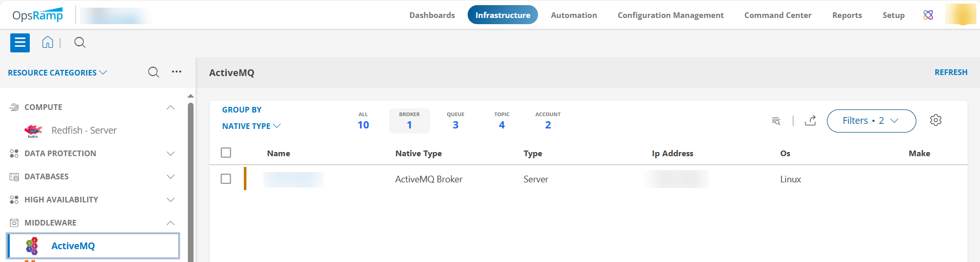Click the search icon beside home

coord(80,42)
